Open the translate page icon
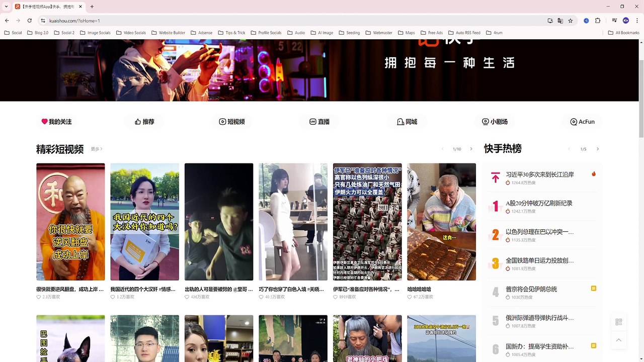 (560, 21)
